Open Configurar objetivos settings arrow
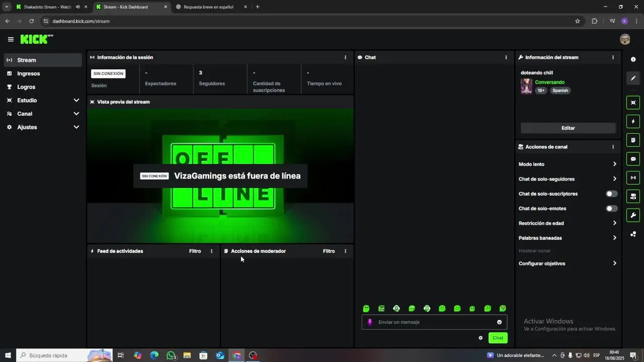 click(x=614, y=263)
